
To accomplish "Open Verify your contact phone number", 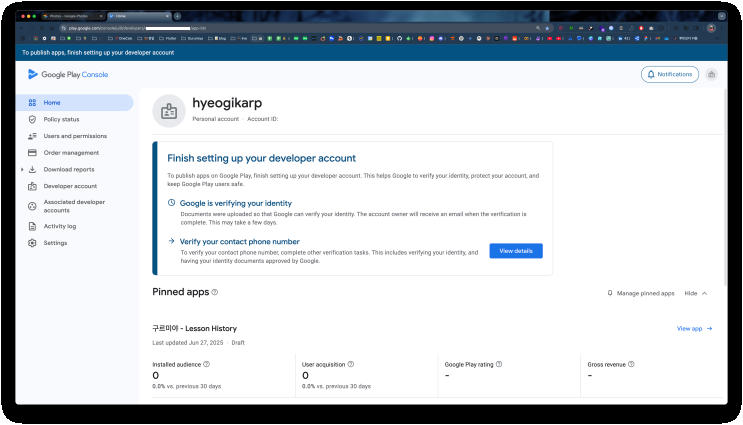I will pyautogui.click(x=239, y=242).
